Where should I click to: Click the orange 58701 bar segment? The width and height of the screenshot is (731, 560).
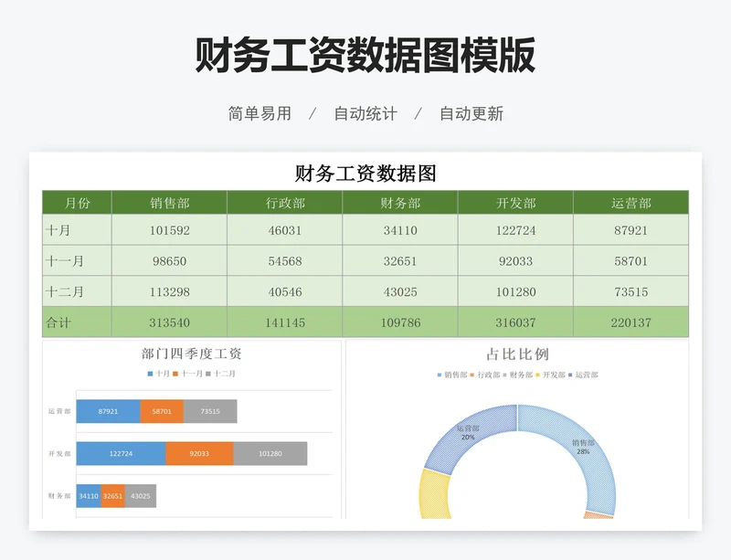point(162,411)
